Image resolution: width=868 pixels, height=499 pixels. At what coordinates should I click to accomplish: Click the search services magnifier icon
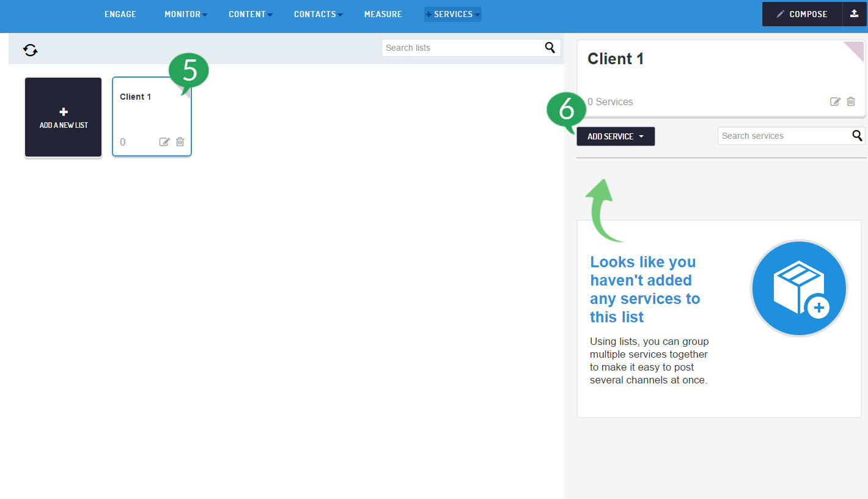858,136
